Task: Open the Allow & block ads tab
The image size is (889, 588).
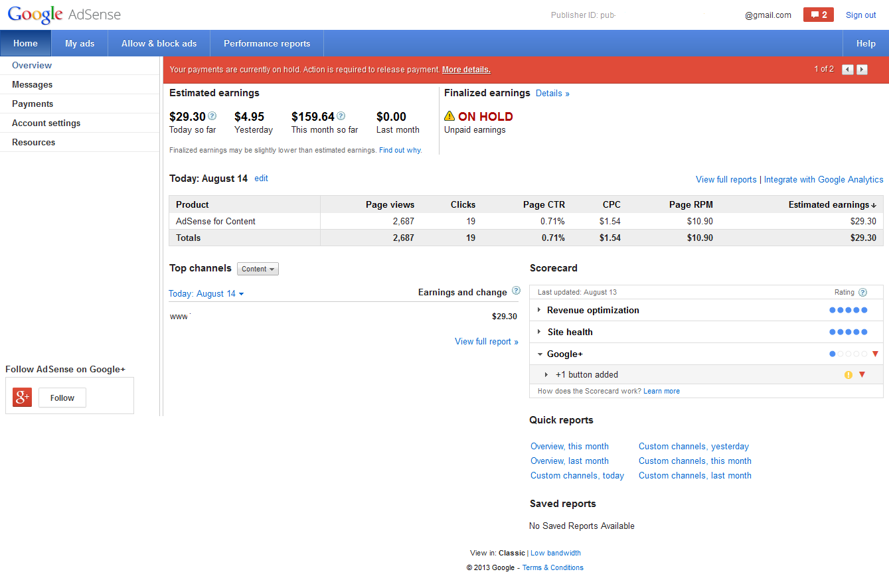Action: [x=159, y=43]
